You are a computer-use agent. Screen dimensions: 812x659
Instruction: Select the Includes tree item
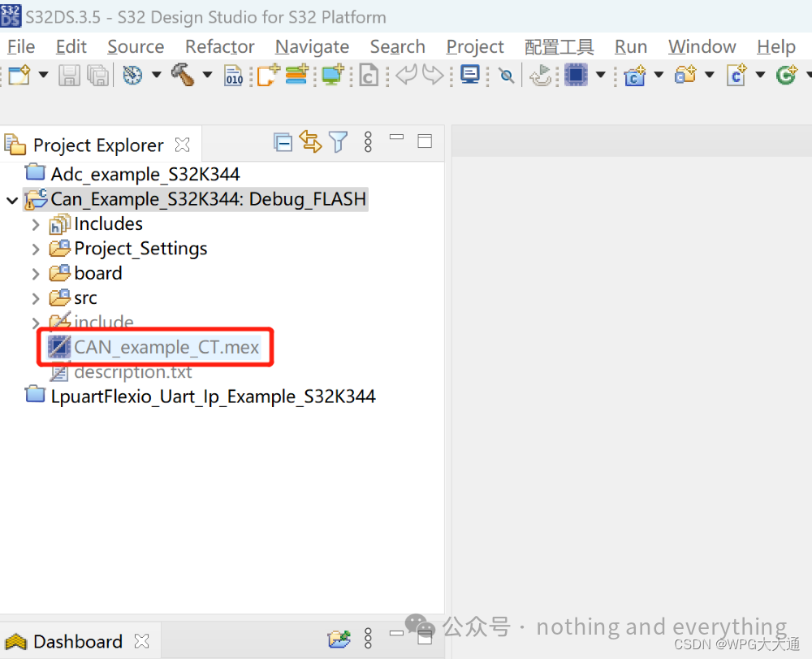(x=96, y=223)
